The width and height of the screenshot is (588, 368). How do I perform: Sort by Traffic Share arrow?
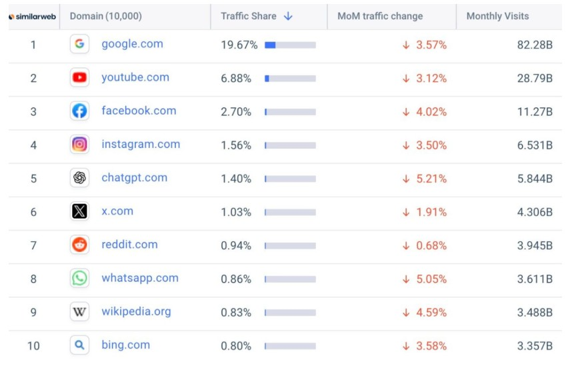[288, 16]
